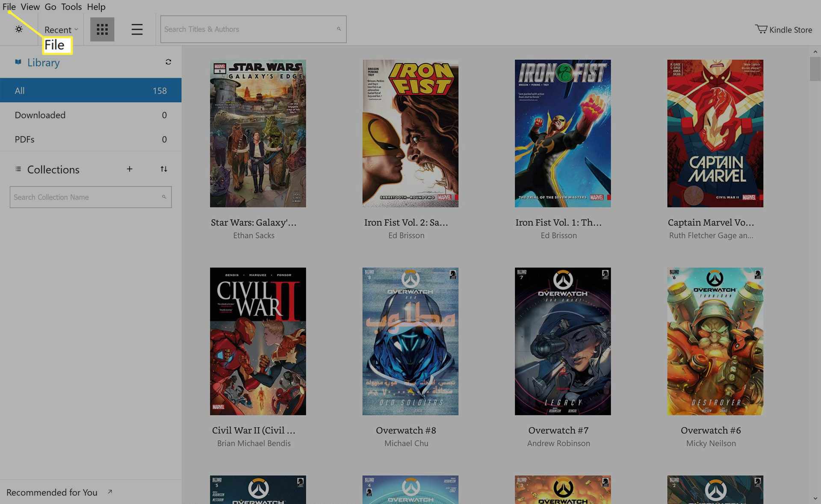Open Overwatch #8 cover
This screenshot has height=504, width=821.
click(x=410, y=341)
